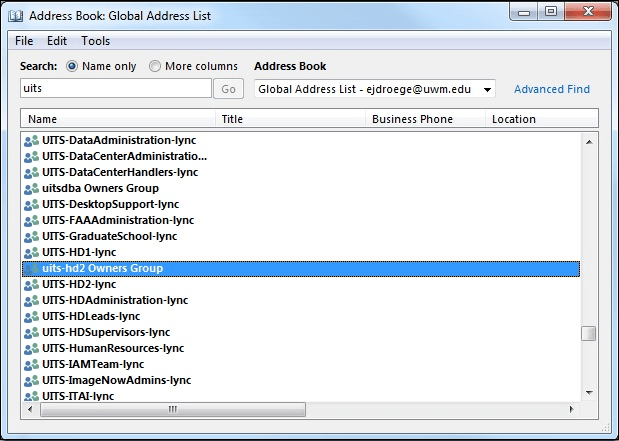This screenshot has height=441, width=619.
Task: Click the vertical scrollbar thumb
Action: point(589,333)
